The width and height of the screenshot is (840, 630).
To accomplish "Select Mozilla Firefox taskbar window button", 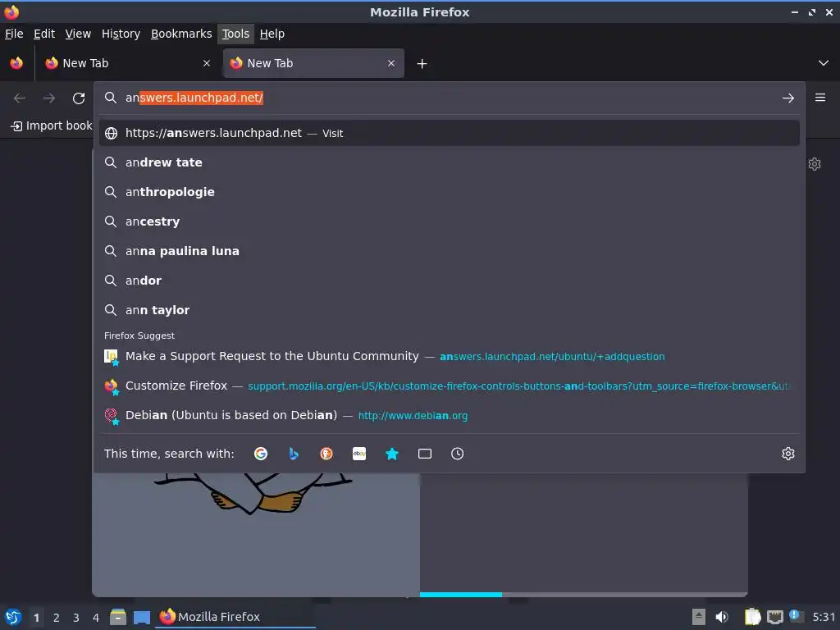I will coord(235,617).
